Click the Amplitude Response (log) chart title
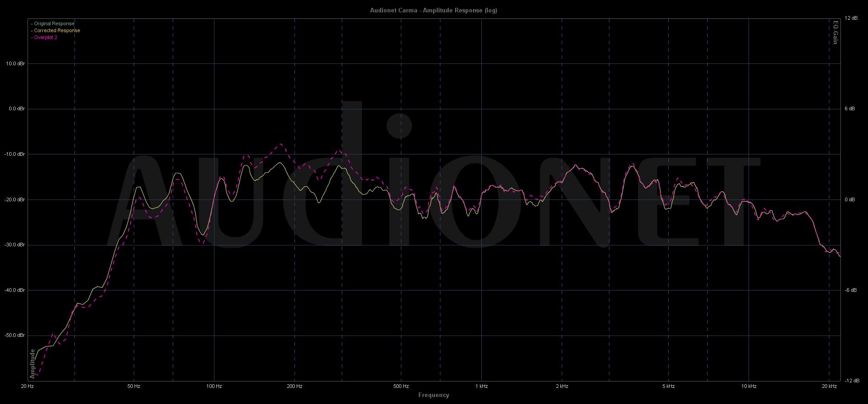Screen dimensions: 868x404 [x=434, y=10]
